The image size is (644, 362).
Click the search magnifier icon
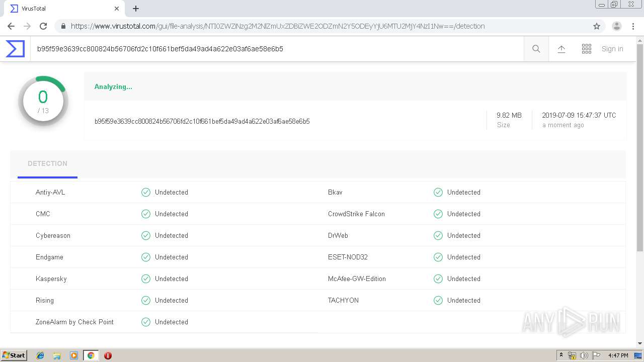[x=536, y=49]
